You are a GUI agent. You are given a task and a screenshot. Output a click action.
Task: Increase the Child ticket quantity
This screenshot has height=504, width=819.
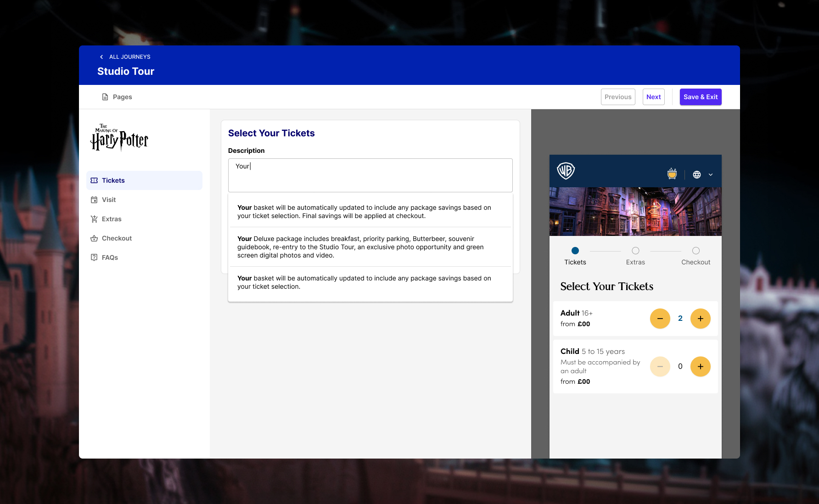(701, 367)
